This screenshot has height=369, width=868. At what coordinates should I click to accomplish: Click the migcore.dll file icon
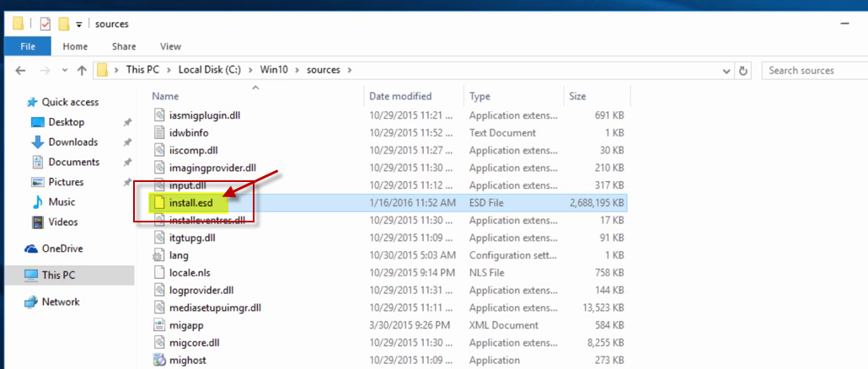pos(159,343)
